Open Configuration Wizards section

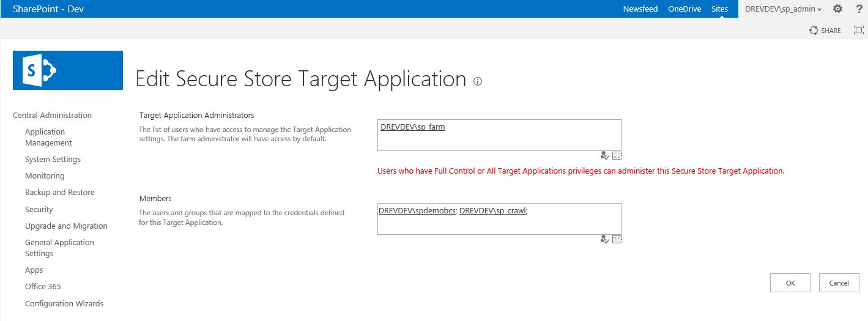(64, 303)
